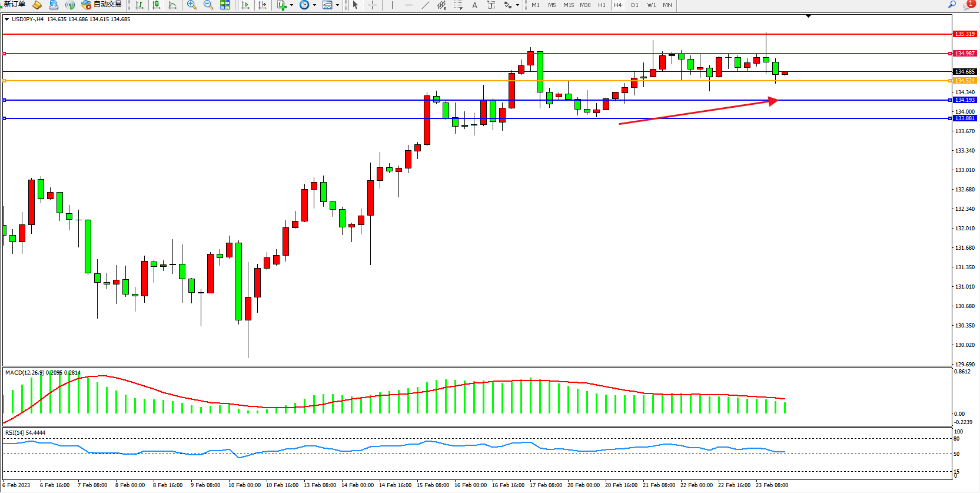
Task: Toggle the chart shift button
Action: click(x=262, y=5)
